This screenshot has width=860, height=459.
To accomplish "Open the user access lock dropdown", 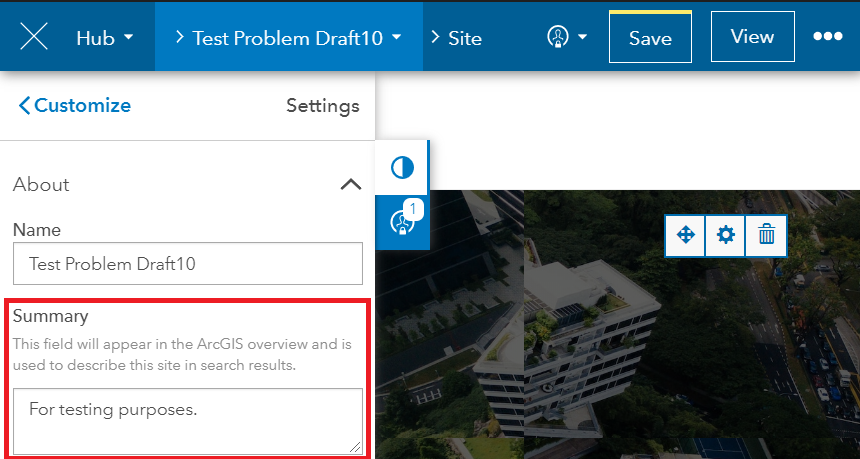I will [x=566, y=37].
